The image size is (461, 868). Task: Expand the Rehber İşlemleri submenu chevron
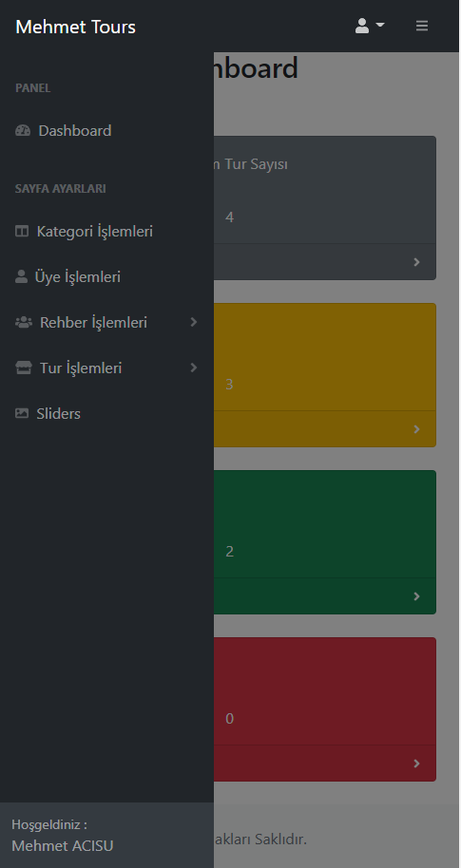(x=194, y=322)
